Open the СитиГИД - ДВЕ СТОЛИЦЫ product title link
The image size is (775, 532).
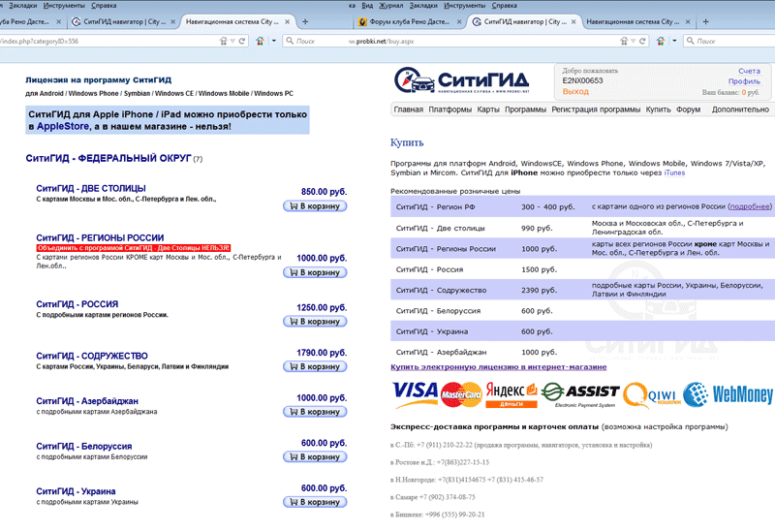point(91,188)
